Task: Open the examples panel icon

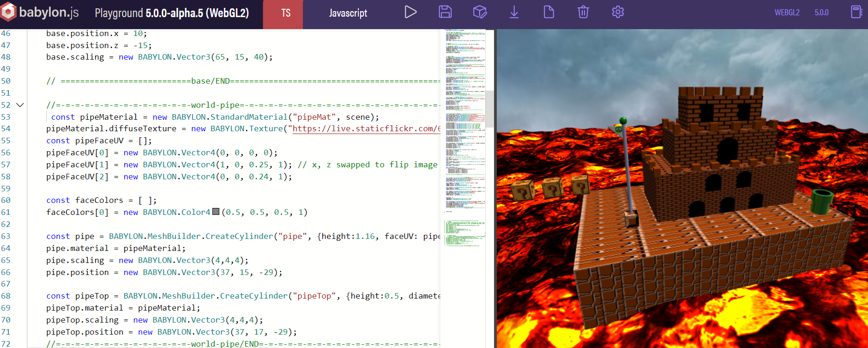Action: click(x=856, y=12)
